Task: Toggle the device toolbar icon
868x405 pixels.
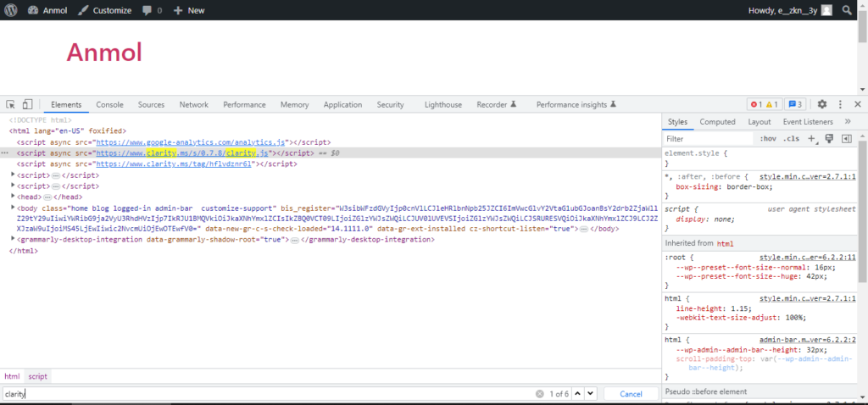Action: (28, 104)
